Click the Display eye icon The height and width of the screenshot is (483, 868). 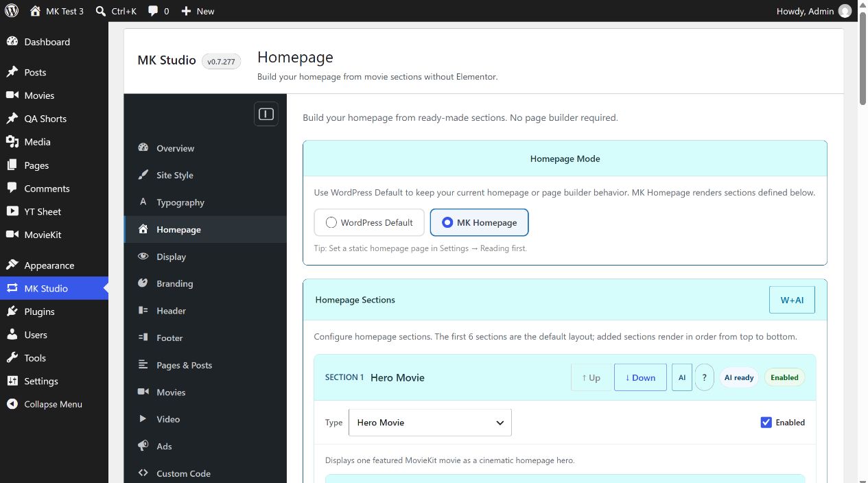[x=143, y=257]
